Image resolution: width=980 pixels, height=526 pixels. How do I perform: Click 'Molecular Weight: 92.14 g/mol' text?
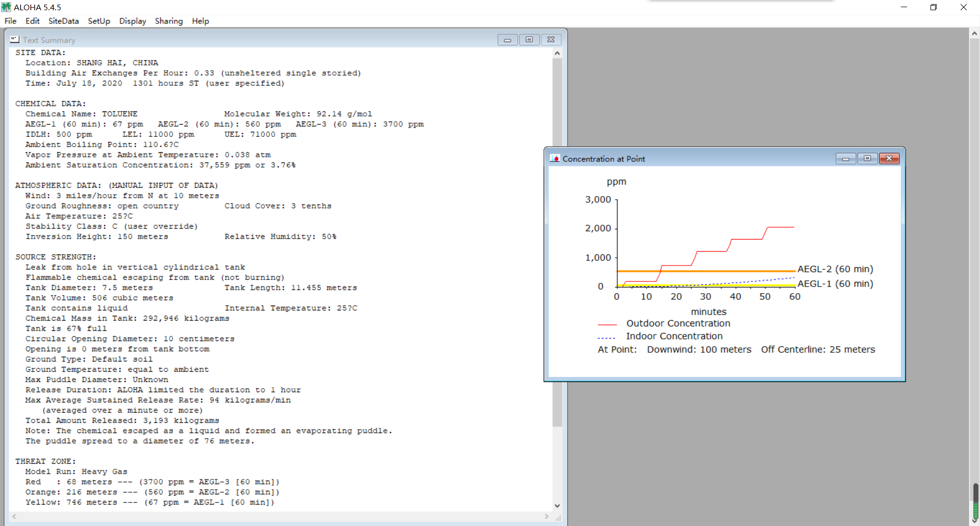click(298, 114)
